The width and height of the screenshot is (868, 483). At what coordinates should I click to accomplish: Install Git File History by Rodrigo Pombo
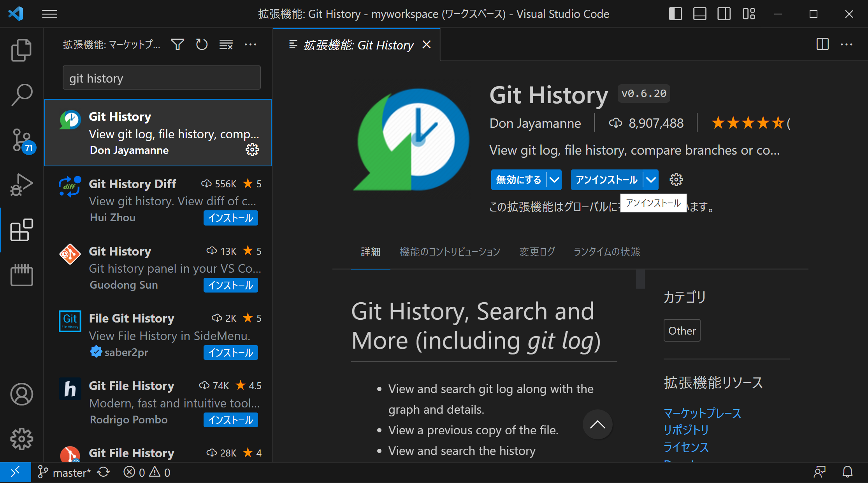click(231, 420)
